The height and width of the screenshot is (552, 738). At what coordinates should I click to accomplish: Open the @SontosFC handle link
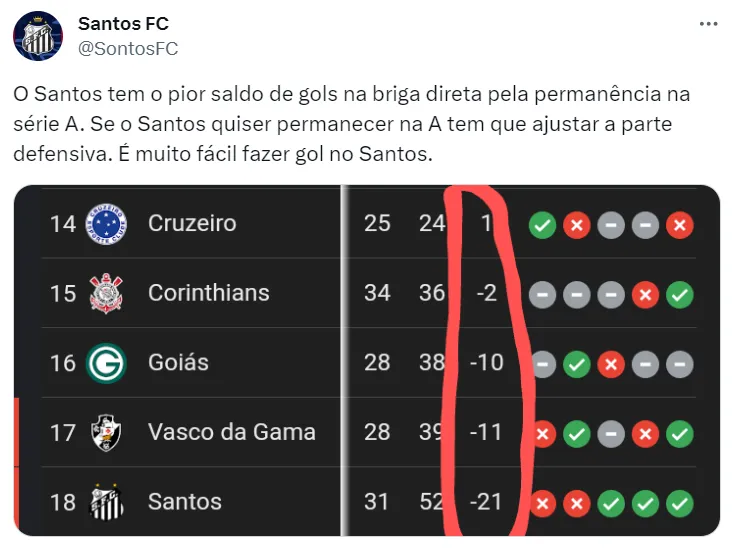128,48
